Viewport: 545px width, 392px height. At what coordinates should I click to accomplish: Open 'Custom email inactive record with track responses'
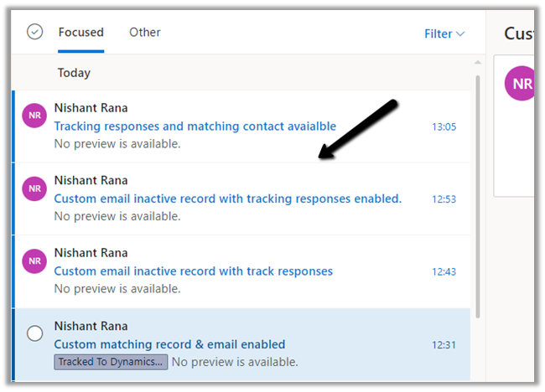pos(193,271)
